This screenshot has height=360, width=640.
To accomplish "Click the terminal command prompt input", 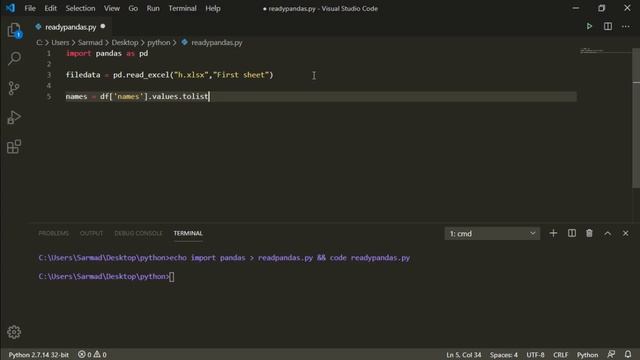I will pos(171,276).
